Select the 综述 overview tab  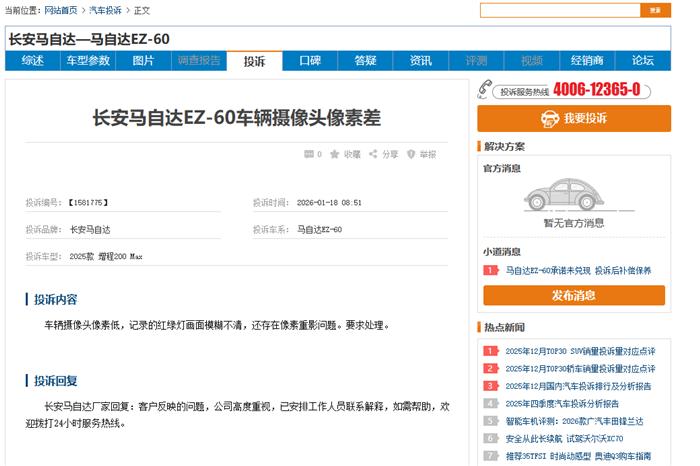tap(32, 61)
